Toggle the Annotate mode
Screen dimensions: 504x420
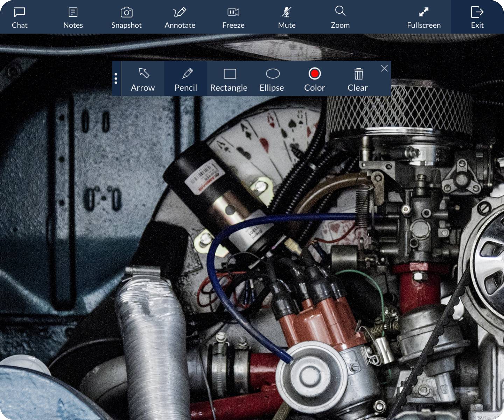coord(180,17)
